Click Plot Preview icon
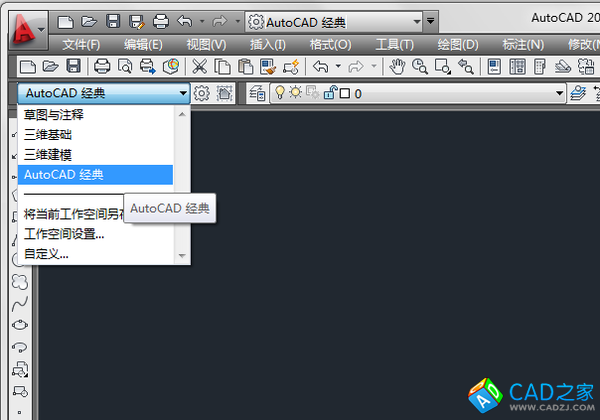The width and height of the screenshot is (600, 420). [125, 67]
